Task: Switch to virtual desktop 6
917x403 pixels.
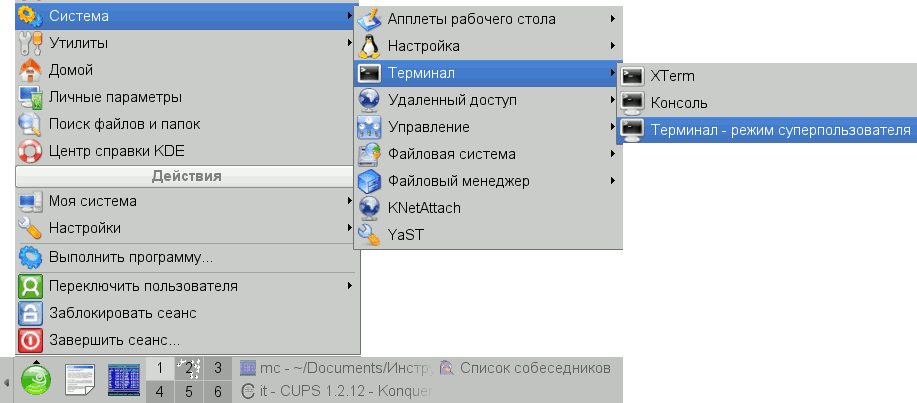Action: 218,391
